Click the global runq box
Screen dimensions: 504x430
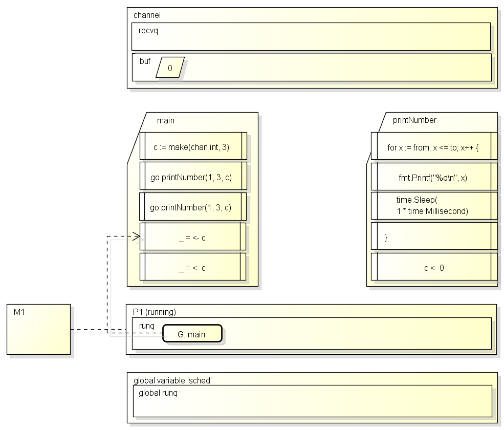(313, 401)
